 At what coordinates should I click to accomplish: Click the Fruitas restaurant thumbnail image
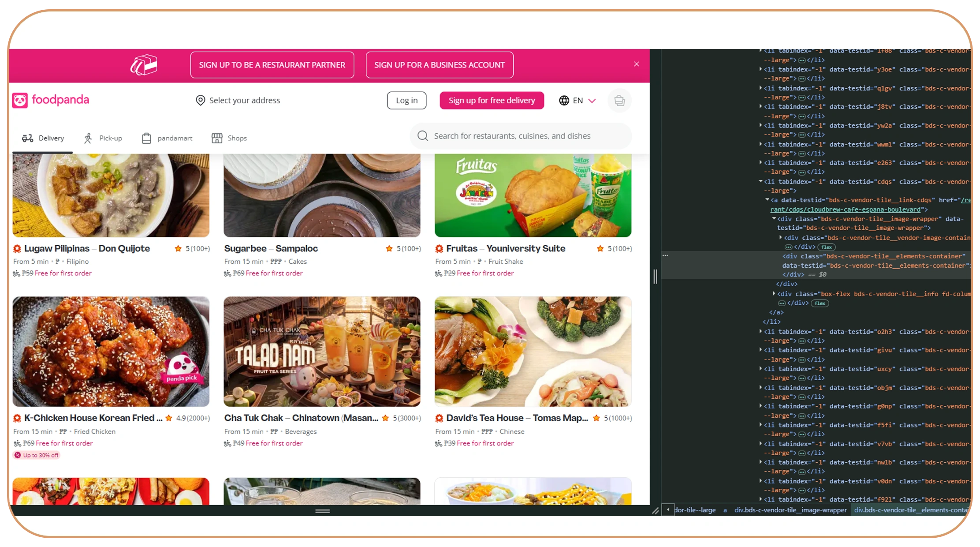point(533,195)
